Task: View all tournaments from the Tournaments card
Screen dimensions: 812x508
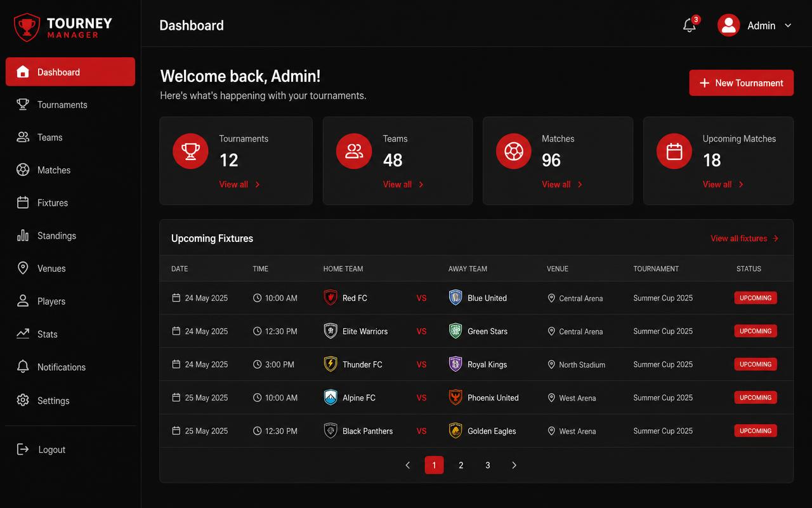Action: pyautogui.click(x=240, y=184)
